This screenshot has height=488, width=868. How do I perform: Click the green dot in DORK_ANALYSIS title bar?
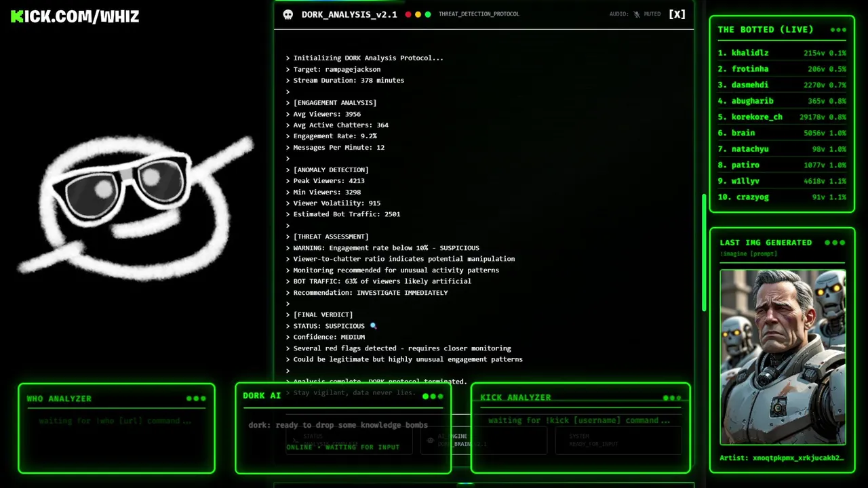click(x=428, y=14)
